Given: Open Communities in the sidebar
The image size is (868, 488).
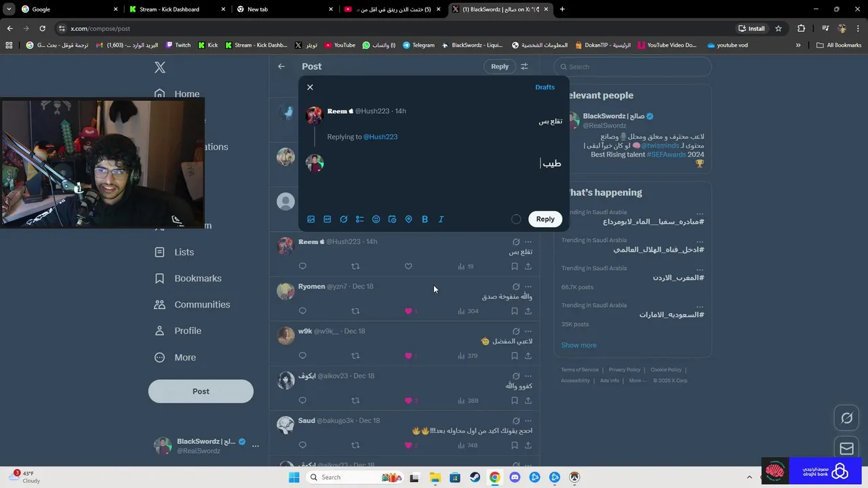Looking at the screenshot, I should [x=192, y=305].
